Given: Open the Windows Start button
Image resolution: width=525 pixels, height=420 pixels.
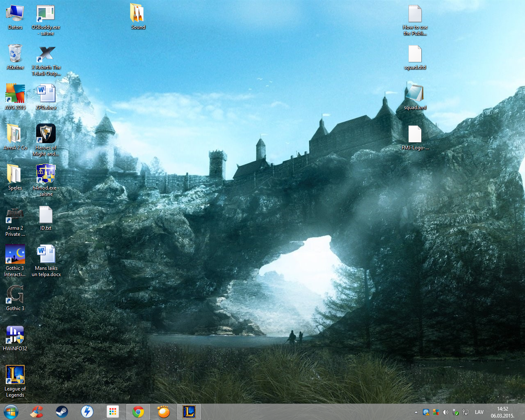Looking at the screenshot, I should point(11,412).
